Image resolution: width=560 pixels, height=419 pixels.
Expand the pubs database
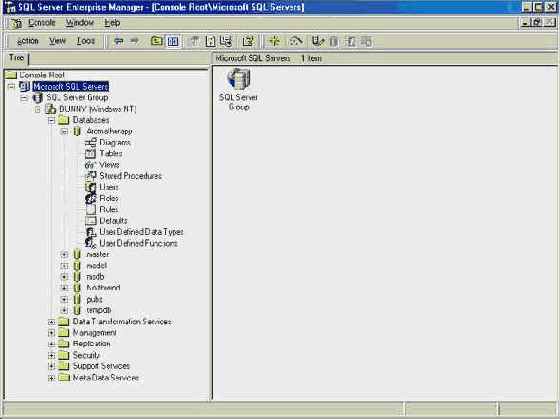(64, 299)
